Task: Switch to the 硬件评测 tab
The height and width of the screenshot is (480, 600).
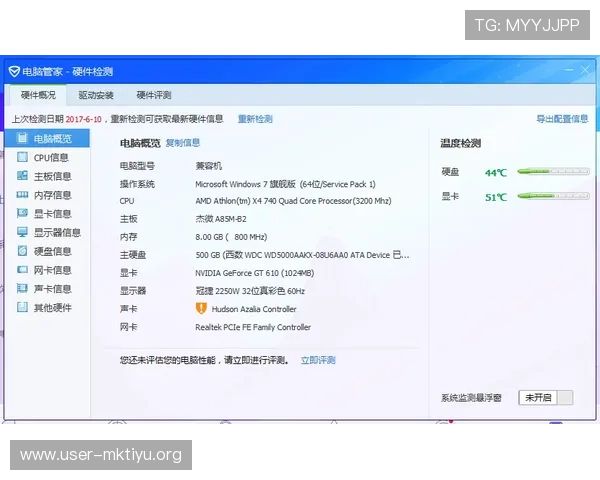Action: [154, 95]
